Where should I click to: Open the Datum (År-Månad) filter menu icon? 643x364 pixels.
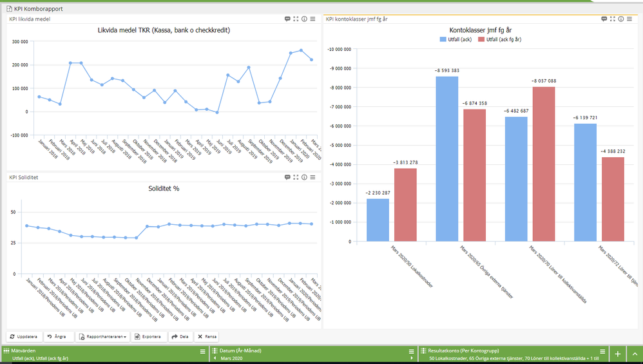(x=411, y=352)
